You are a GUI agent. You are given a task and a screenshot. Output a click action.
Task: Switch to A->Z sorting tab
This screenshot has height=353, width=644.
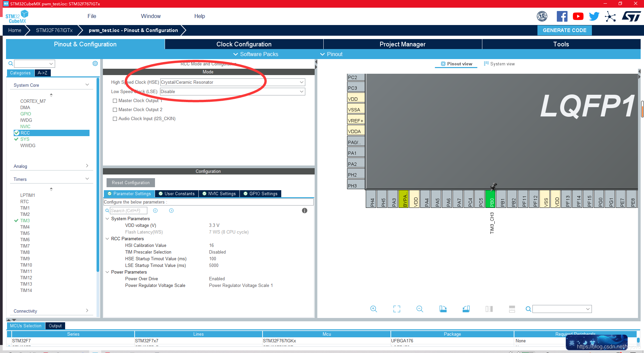tap(42, 73)
